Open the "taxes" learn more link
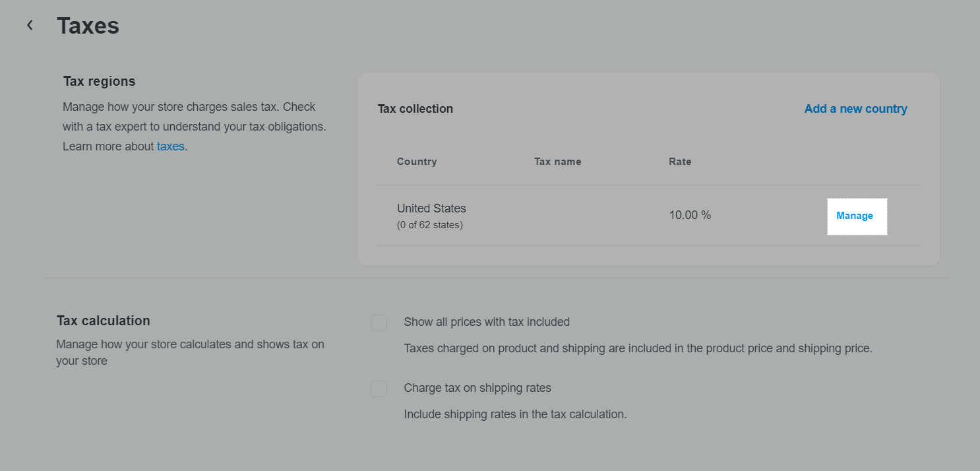980x471 pixels. (170, 146)
